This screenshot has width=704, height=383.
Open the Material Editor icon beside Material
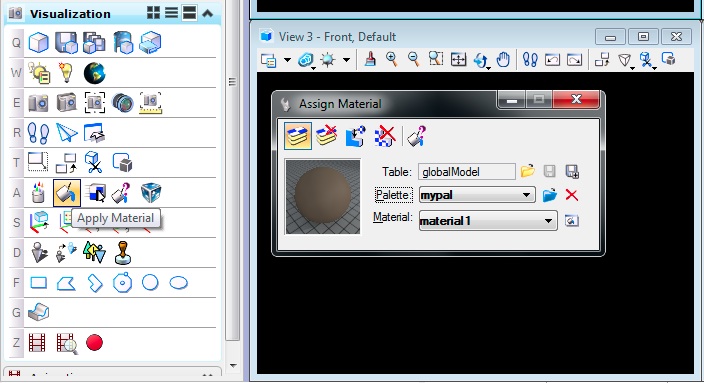(x=572, y=220)
